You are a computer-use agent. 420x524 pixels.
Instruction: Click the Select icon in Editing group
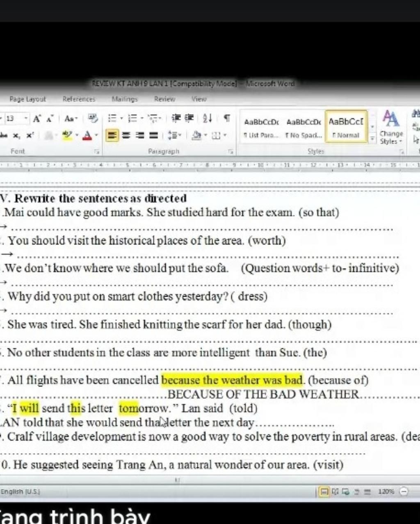point(416,140)
